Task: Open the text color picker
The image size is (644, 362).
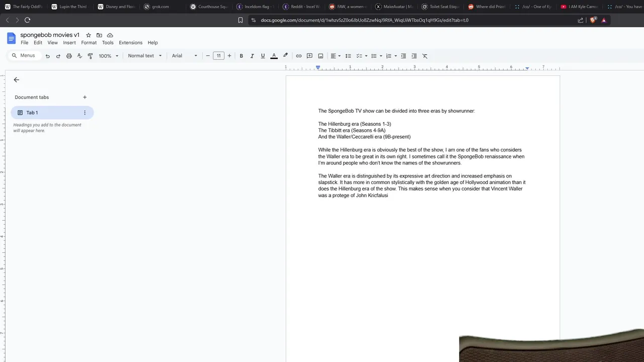Action: click(x=274, y=56)
